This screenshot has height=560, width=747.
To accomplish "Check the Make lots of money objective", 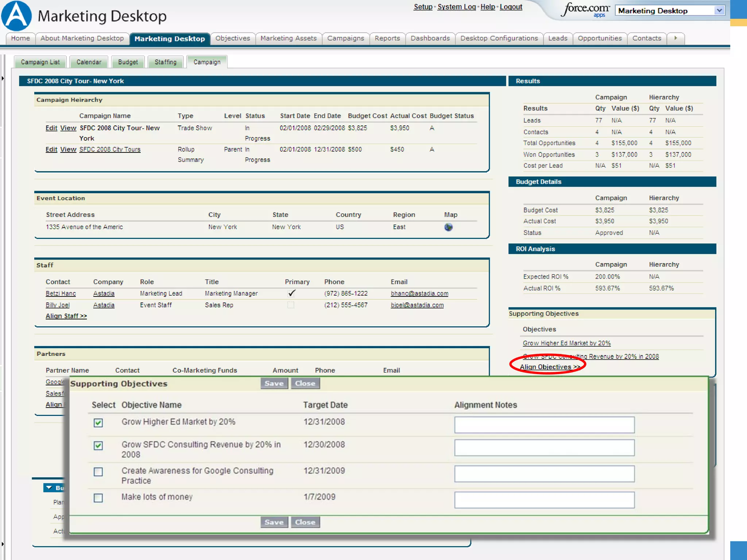I will point(98,498).
